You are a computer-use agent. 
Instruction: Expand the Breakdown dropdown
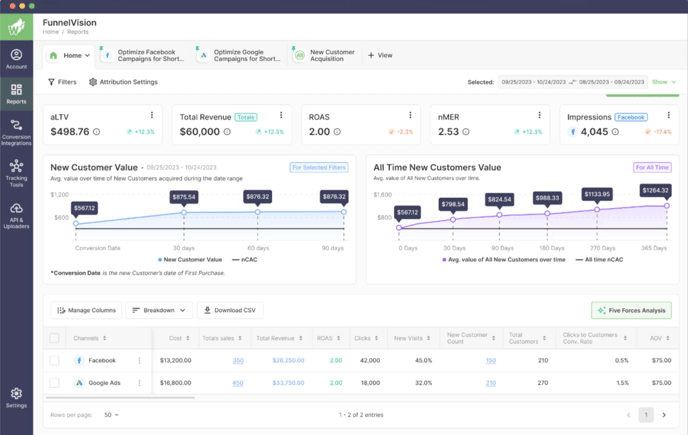158,311
